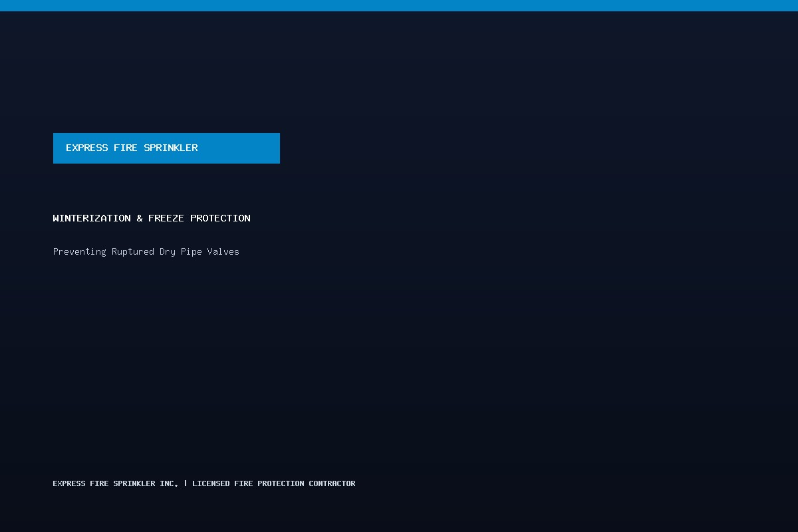Click the empty blue area of the badge
798x532 pixels.
[x=239, y=148]
